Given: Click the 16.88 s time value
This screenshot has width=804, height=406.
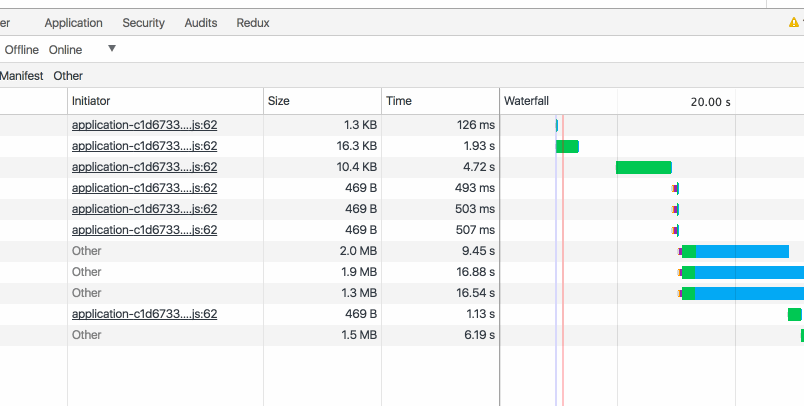Looking at the screenshot, I should click(476, 272).
